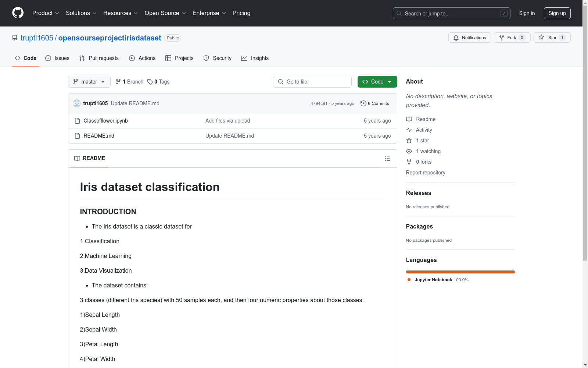Image resolution: width=588 pixels, height=368 pixels.
Task: Click the file icon beside README.md
Action: [77, 136]
